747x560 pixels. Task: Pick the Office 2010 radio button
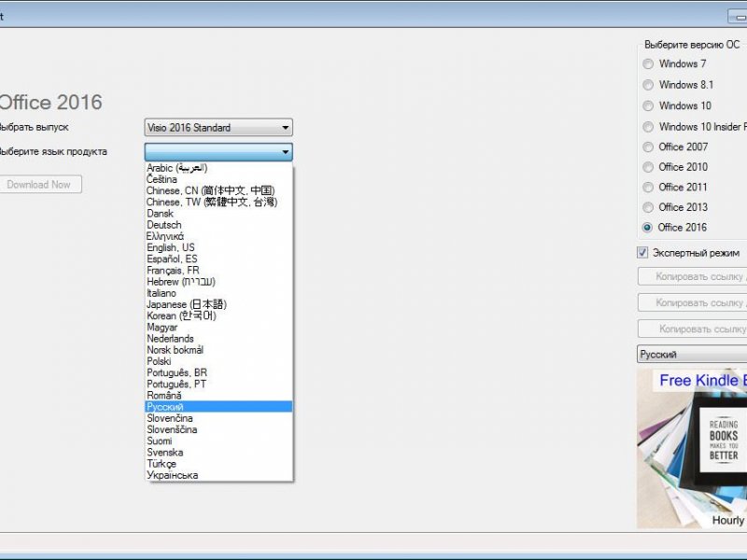648,167
